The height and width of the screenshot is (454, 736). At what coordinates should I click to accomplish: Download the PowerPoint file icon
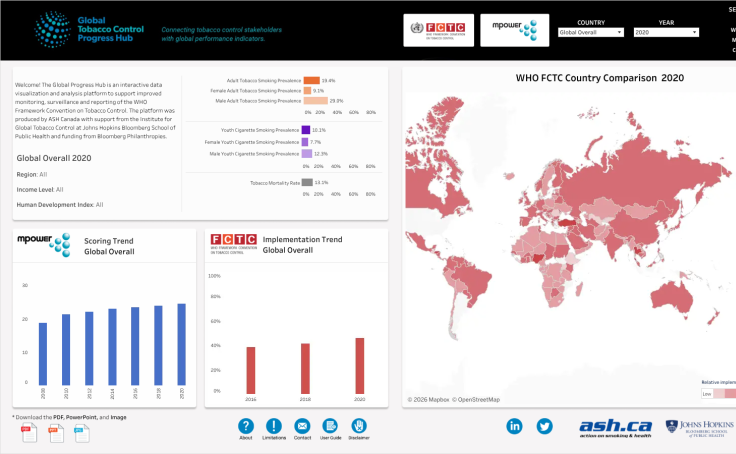click(x=56, y=433)
